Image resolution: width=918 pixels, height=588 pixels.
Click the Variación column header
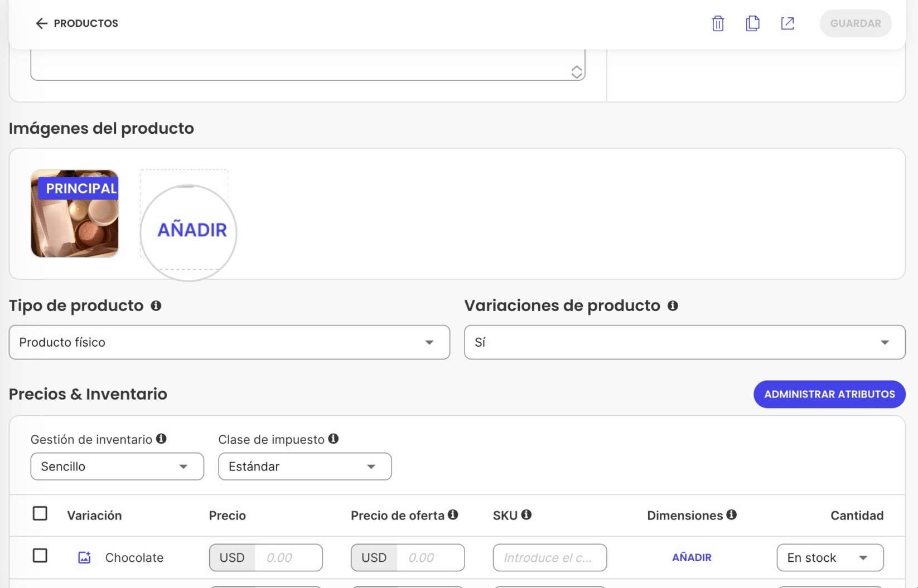point(94,516)
